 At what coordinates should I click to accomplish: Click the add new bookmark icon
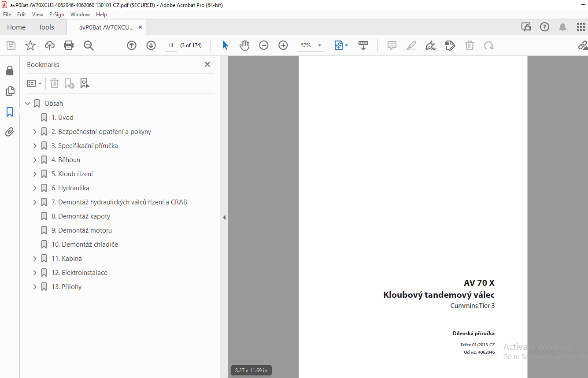point(69,83)
